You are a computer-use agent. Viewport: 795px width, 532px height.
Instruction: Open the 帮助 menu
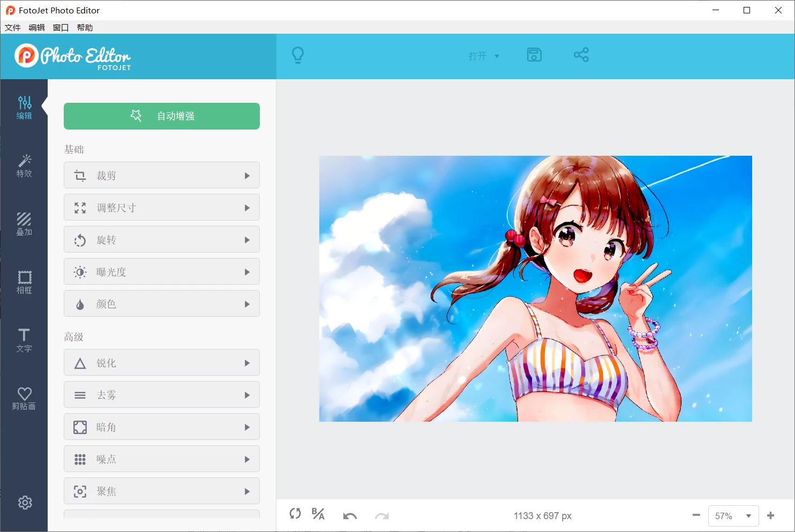(x=85, y=27)
